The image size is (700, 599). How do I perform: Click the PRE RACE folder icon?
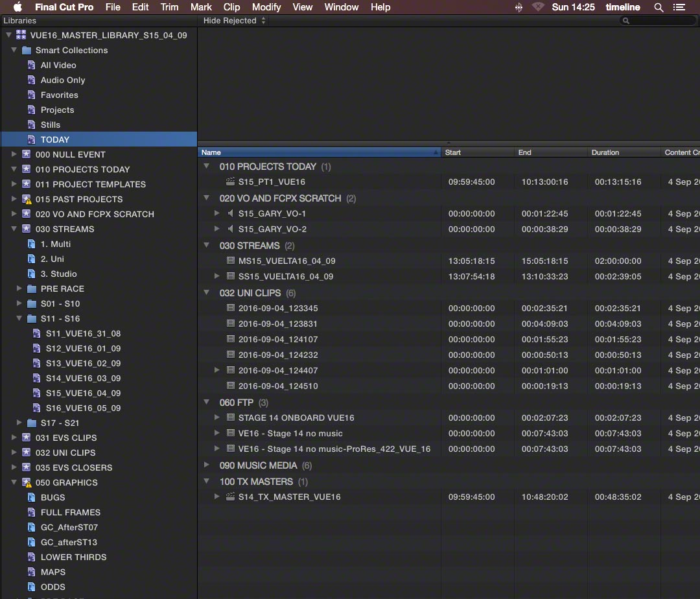(x=32, y=288)
